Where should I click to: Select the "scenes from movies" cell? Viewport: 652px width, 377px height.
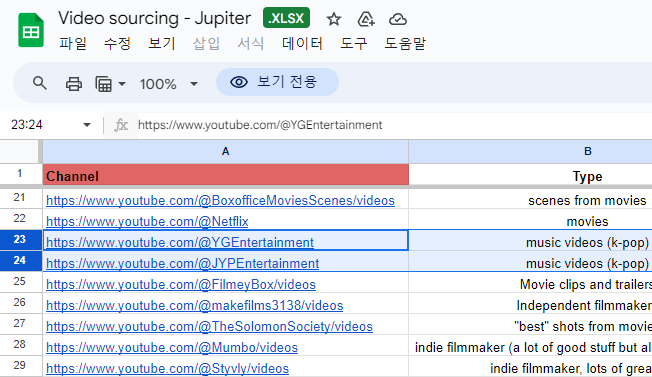[x=530, y=199]
